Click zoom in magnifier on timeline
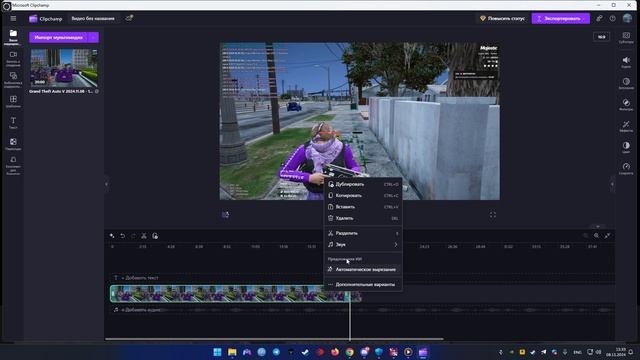The height and width of the screenshot is (360, 640). 596,236
